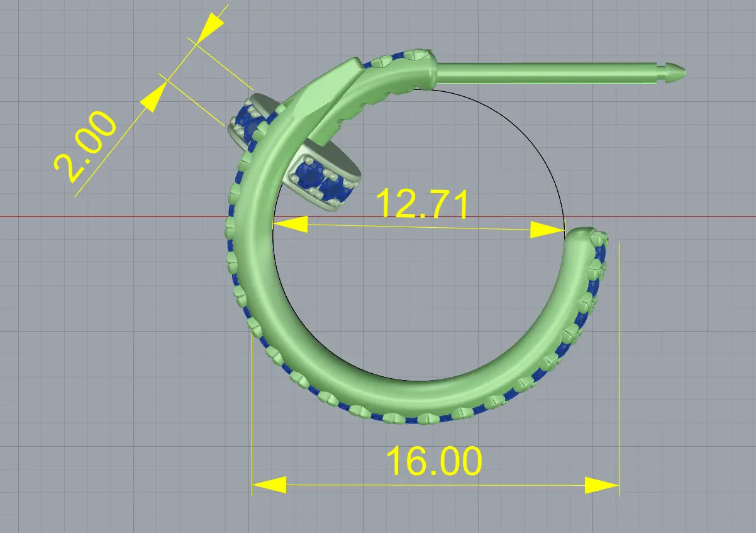Screen dimensions: 756x533
Task: Click right arrowhead of 16.00 dimension
Action: pos(602,485)
